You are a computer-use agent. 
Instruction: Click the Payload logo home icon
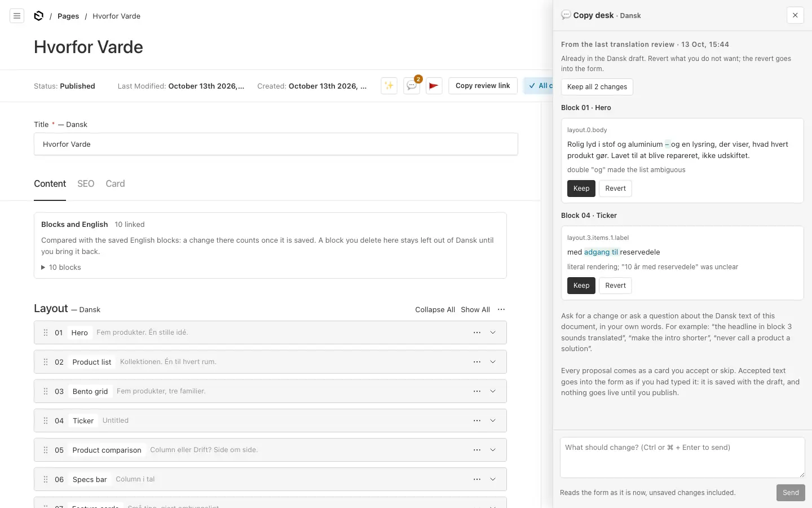[x=38, y=16]
